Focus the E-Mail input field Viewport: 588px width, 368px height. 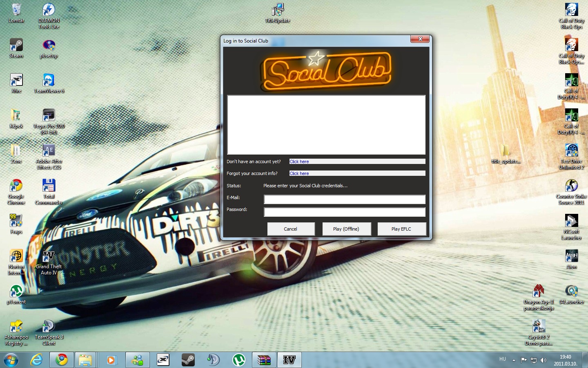pyautogui.click(x=345, y=199)
